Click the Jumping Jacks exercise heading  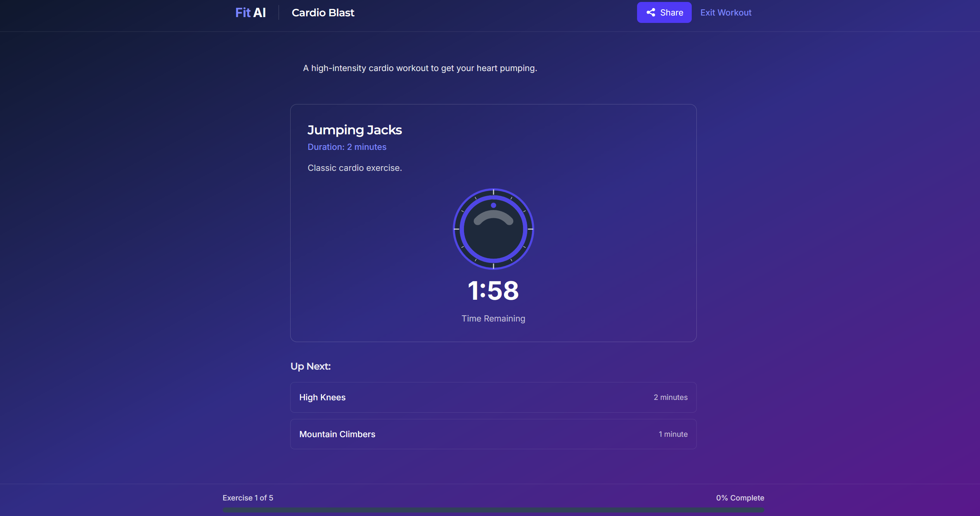[x=354, y=130]
